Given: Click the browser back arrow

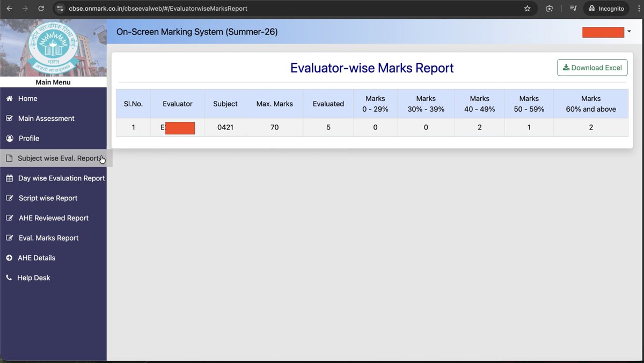Looking at the screenshot, I should click(x=9, y=9).
